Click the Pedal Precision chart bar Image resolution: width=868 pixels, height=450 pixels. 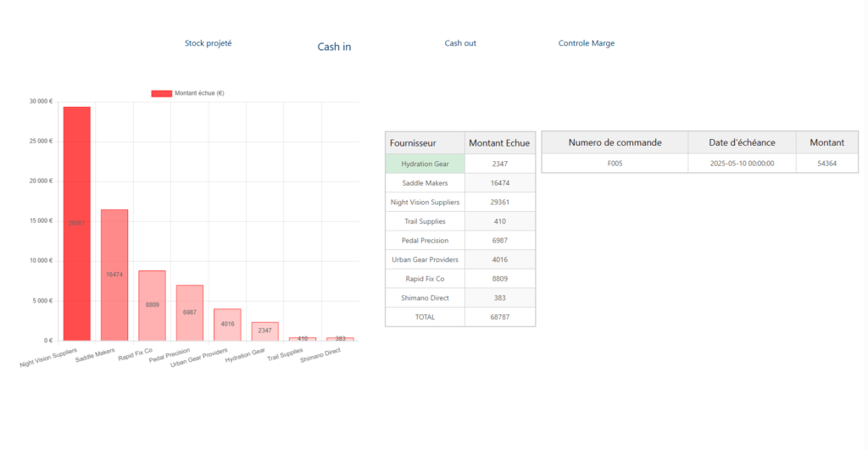point(190,313)
